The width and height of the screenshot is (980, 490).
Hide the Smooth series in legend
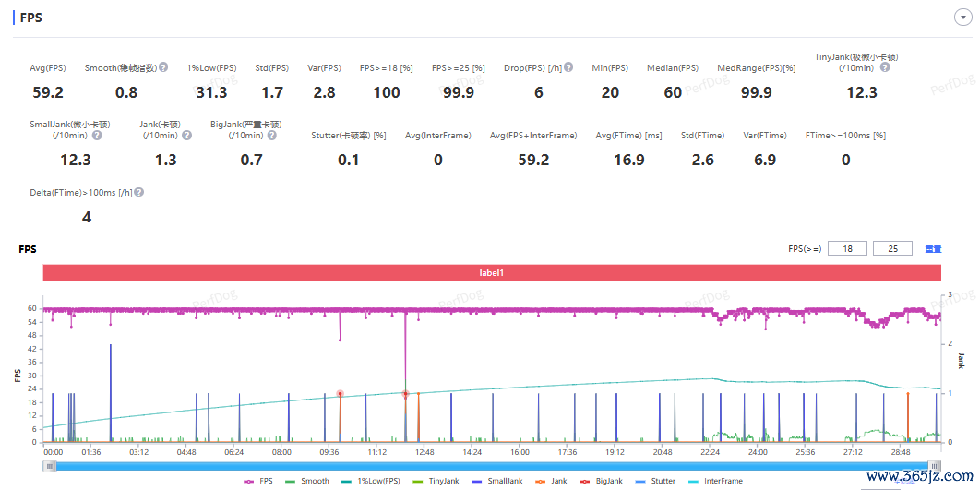tap(307, 482)
